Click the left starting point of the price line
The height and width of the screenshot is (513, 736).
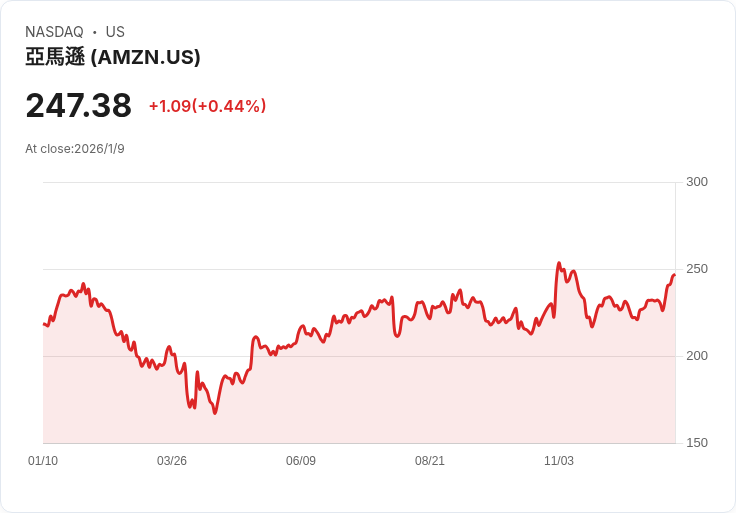pyautogui.click(x=44, y=324)
